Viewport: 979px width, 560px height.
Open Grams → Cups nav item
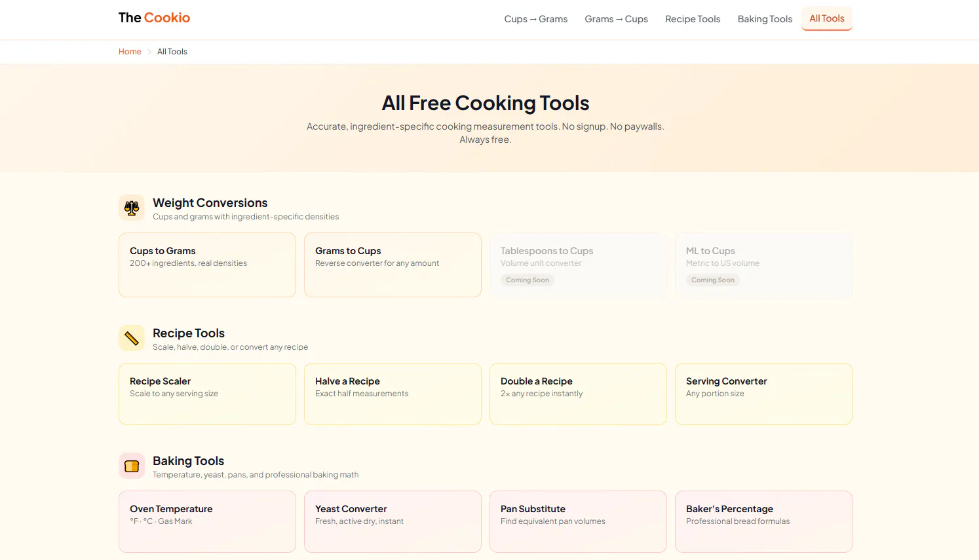pyautogui.click(x=617, y=19)
